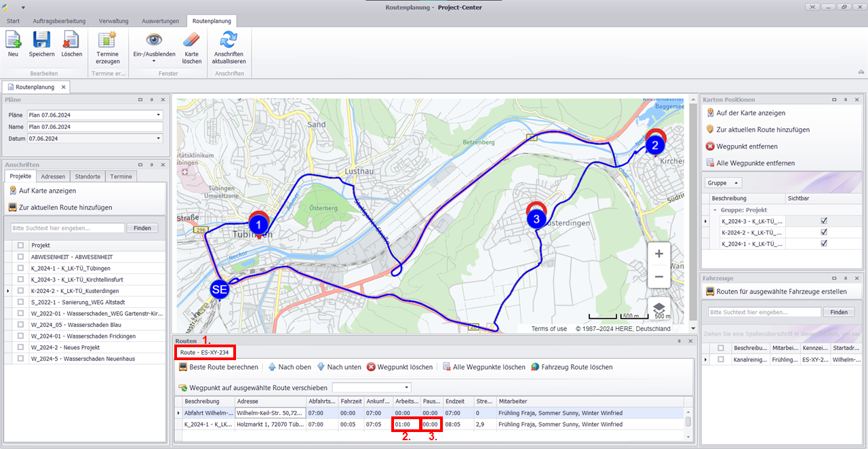868x449 pixels.
Task: Click Beste Route berechnen button
Action: [218, 367]
